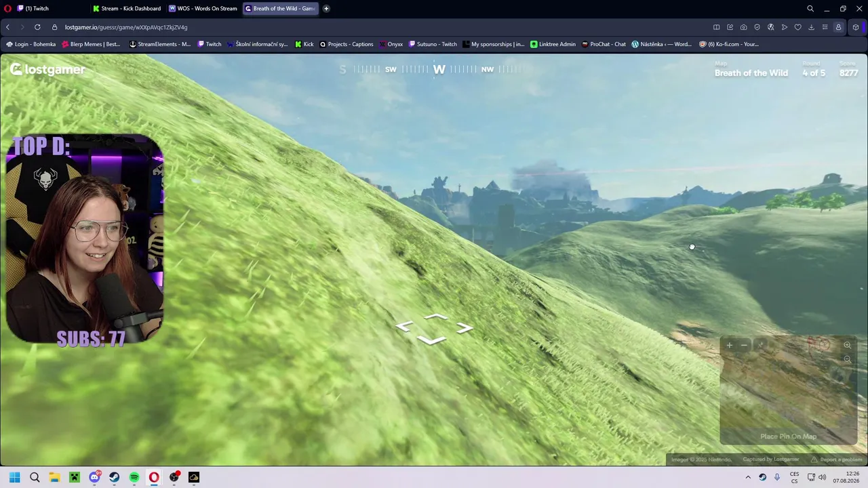Open the Linktree Admin bookmark
This screenshot has width=868, height=488.
pyautogui.click(x=553, y=44)
